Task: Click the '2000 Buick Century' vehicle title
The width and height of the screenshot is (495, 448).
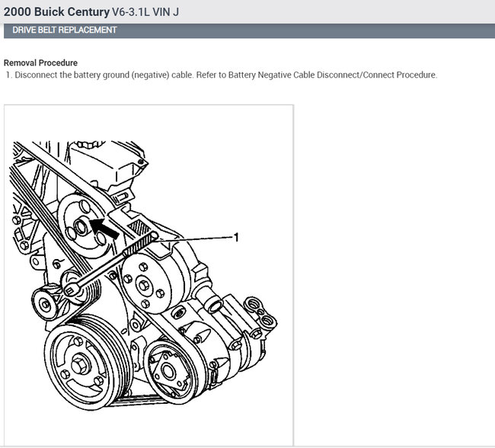Action: click(x=56, y=12)
